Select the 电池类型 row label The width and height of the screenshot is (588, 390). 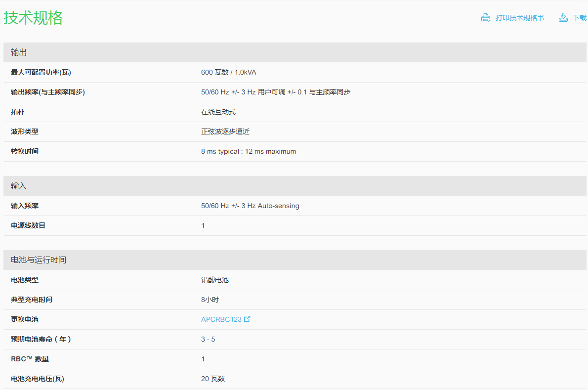pos(25,280)
